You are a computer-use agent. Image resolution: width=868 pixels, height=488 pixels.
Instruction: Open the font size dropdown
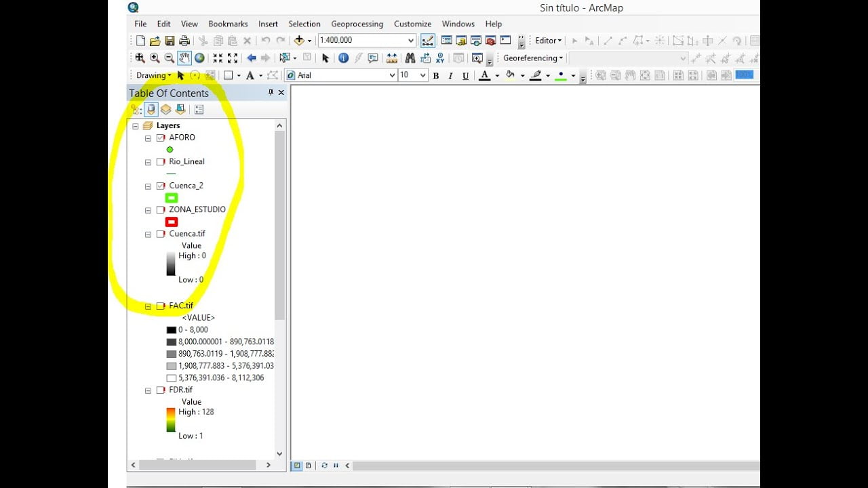click(423, 75)
